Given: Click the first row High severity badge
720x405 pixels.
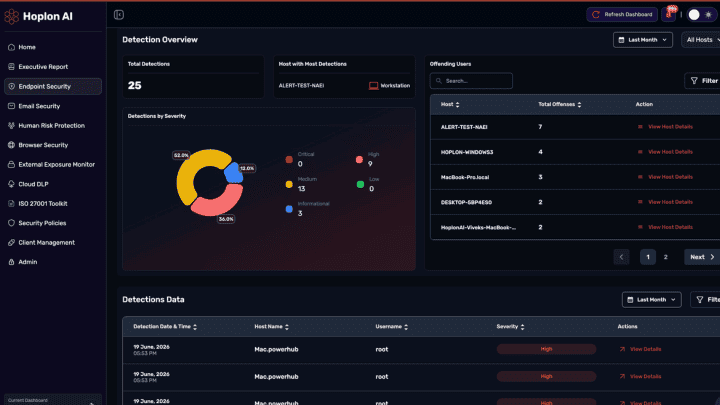Looking at the screenshot, I should pyautogui.click(x=546, y=349).
